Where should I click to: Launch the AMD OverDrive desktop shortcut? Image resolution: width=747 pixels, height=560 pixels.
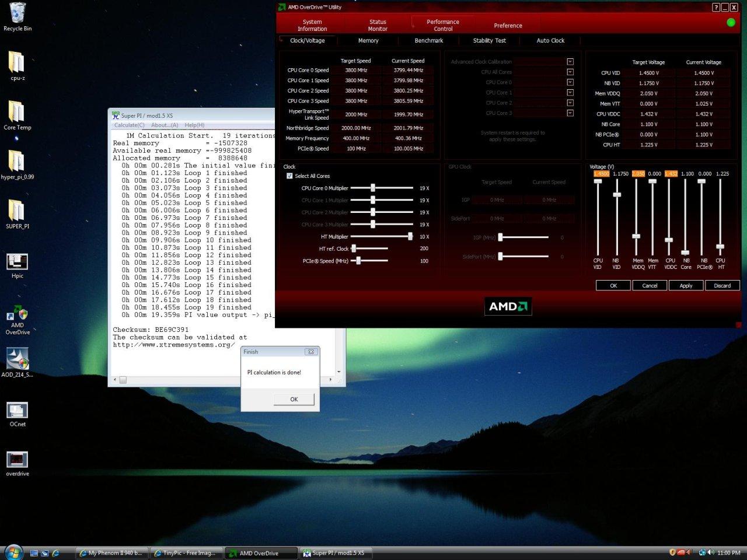pyautogui.click(x=18, y=320)
